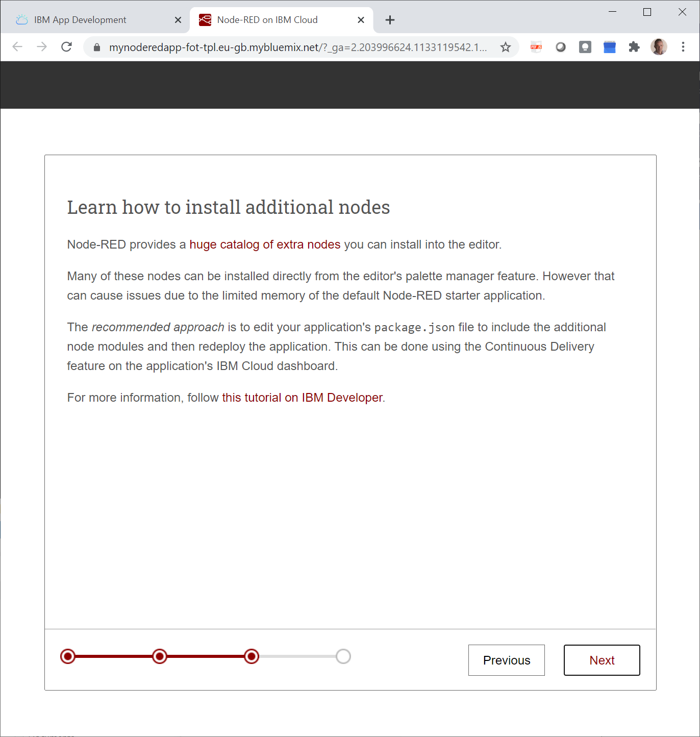The image size is (700, 737).
Task: Click the blue window-shaped extension icon
Action: [610, 47]
